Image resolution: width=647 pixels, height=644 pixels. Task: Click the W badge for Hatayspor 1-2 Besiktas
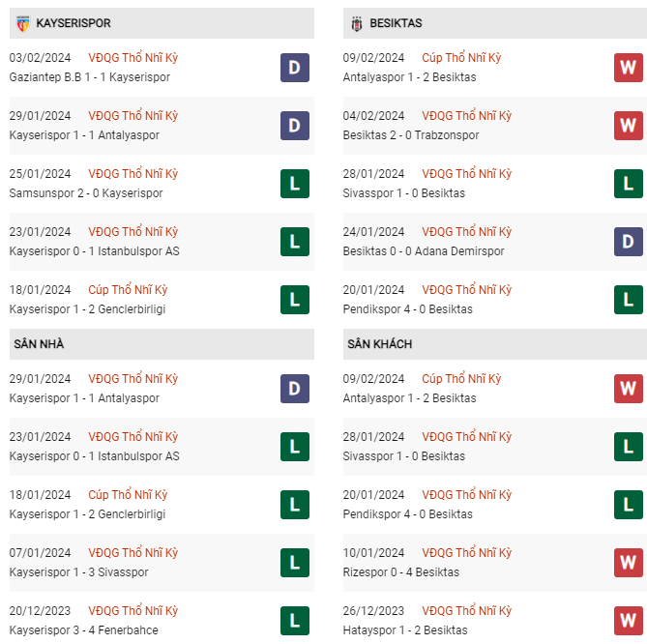(x=628, y=621)
